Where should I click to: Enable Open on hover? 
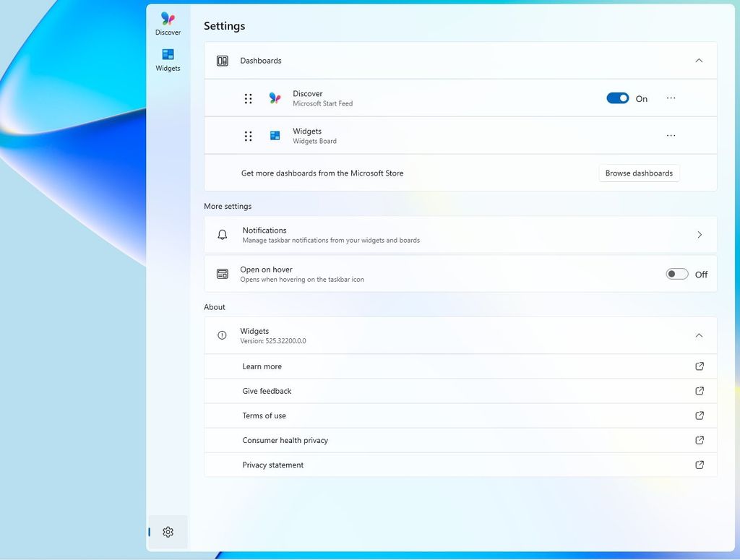tap(676, 274)
